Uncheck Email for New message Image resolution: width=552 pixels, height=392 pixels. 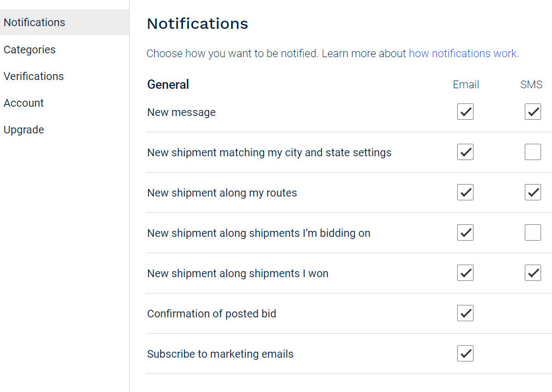pos(465,112)
